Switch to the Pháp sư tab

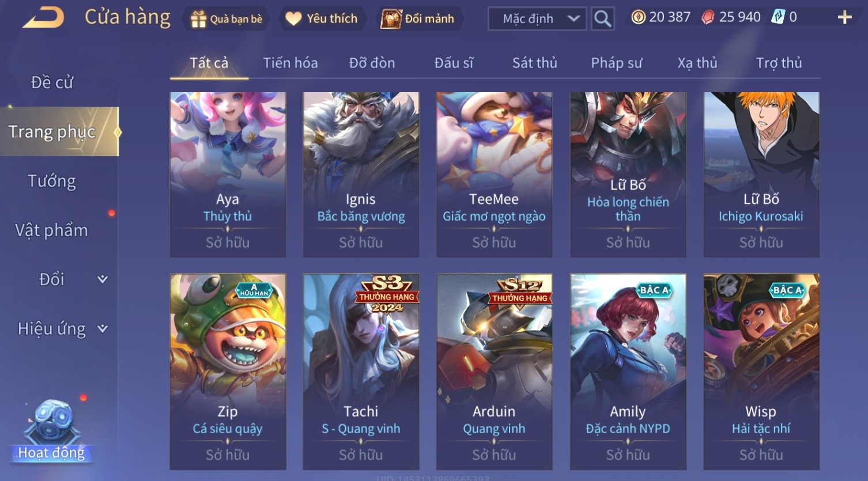tap(616, 63)
